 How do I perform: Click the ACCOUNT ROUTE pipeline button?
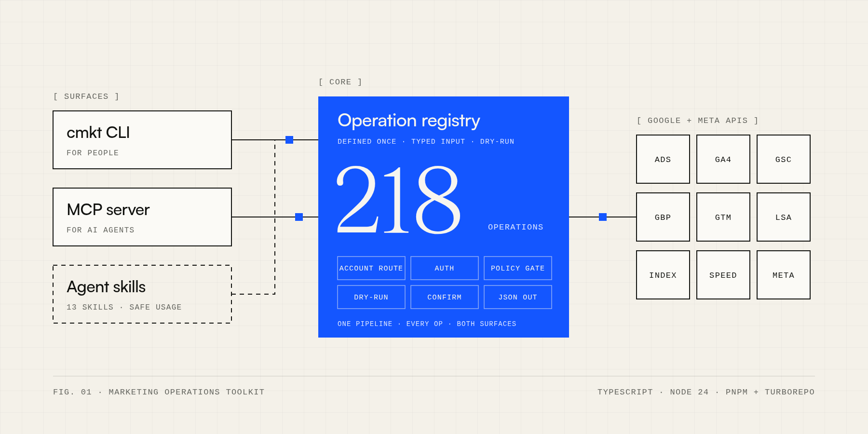click(371, 268)
